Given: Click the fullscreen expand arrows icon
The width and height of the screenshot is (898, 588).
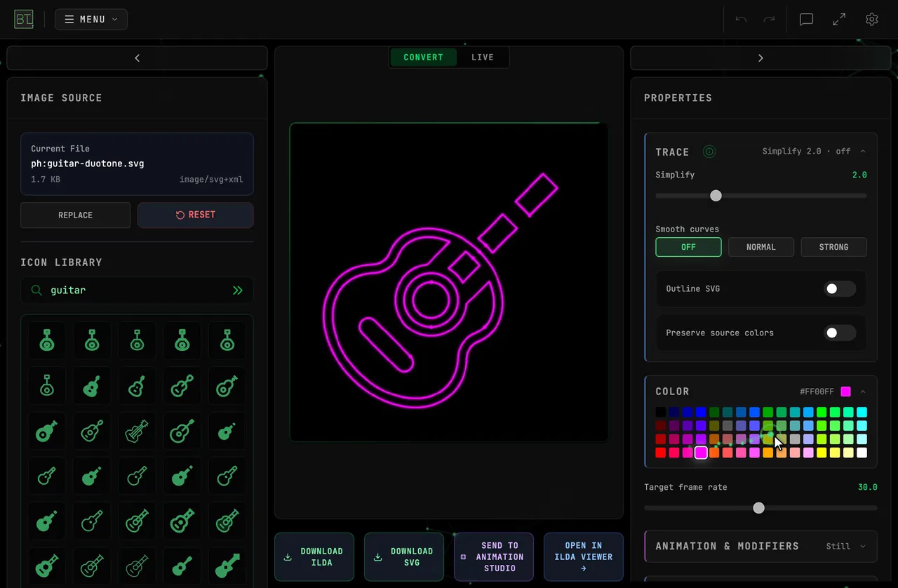Looking at the screenshot, I should (839, 20).
